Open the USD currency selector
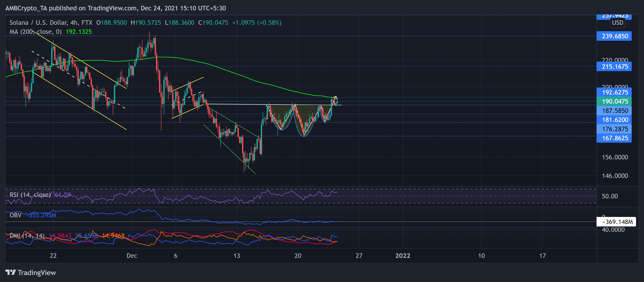Viewport: 644px width, 282px height. (617, 23)
